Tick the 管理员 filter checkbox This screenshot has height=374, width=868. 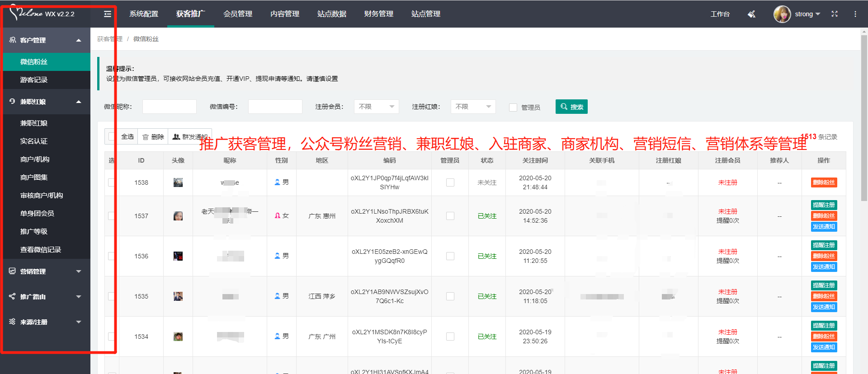pos(513,108)
